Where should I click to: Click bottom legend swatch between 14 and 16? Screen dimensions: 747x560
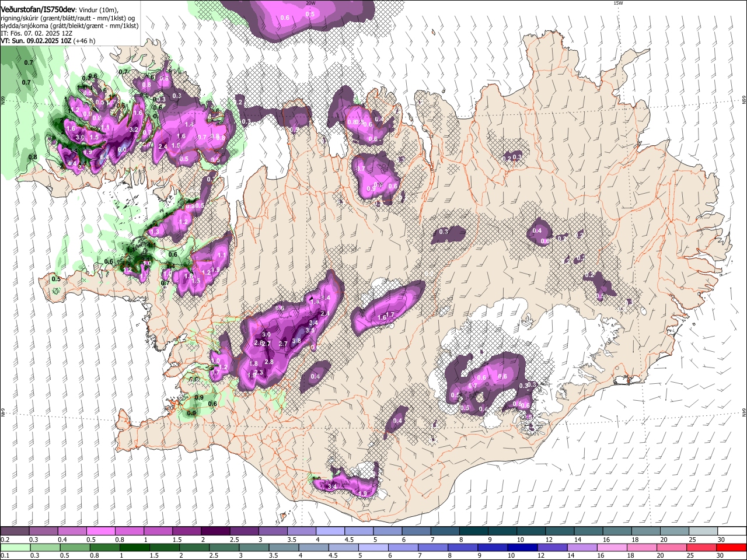(581, 547)
